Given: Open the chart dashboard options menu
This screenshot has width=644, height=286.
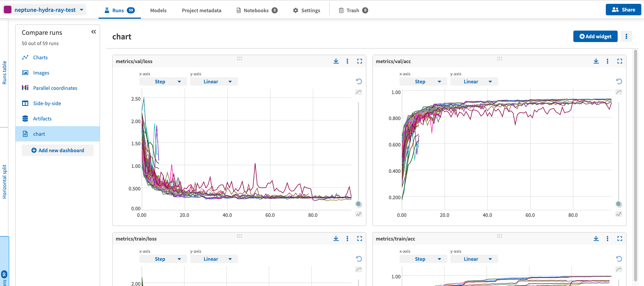Looking at the screenshot, I should 626,36.
